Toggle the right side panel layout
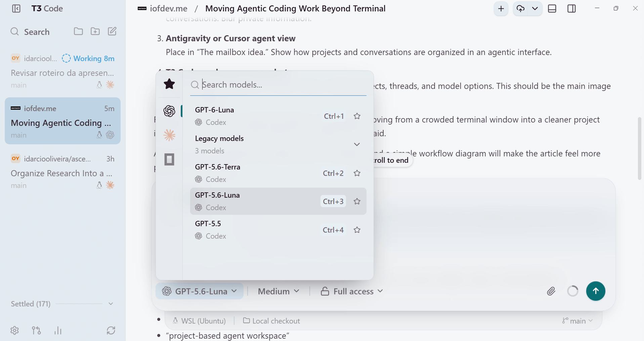Viewport: 644px width, 341px height. click(x=571, y=9)
